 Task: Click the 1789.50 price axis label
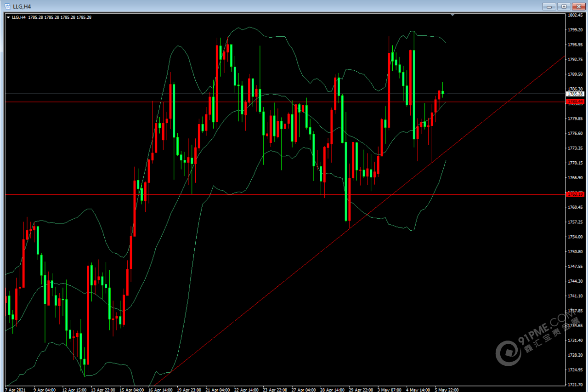coord(576,74)
